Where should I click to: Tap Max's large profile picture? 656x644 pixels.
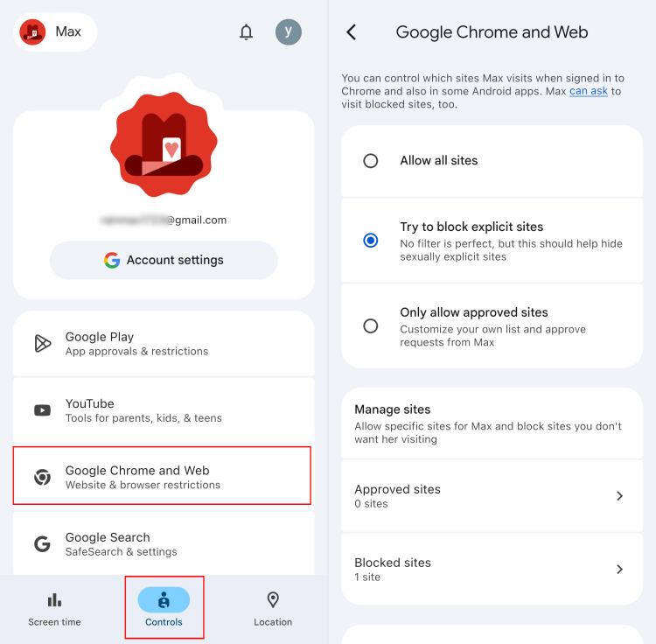click(164, 144)
